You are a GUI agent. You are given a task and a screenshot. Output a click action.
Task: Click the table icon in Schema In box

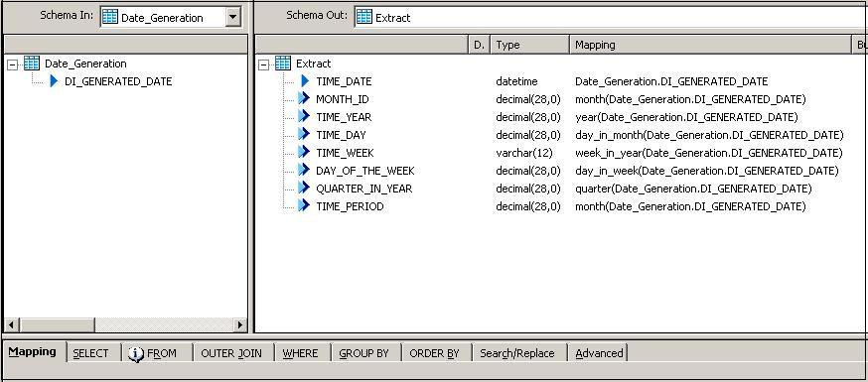[110, 17]
